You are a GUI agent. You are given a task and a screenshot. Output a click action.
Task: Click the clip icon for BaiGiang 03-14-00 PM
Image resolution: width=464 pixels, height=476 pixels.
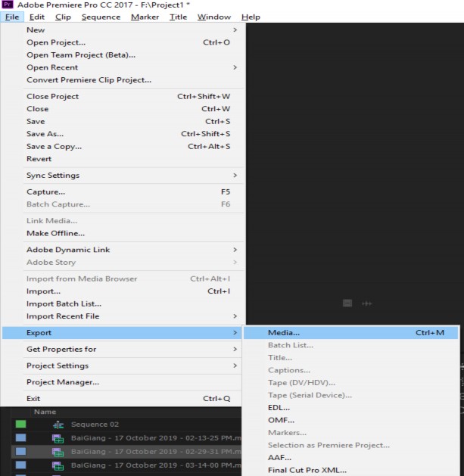point(58,465)
